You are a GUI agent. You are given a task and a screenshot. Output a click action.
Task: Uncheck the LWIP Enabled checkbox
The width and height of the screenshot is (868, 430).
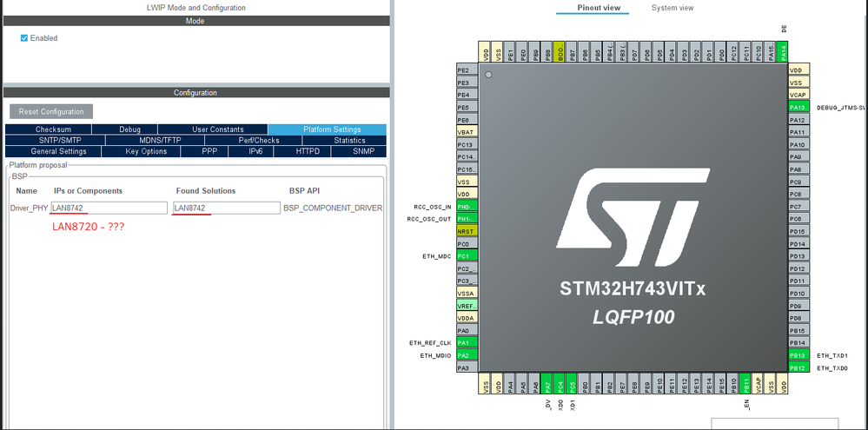pyautogui.click(x=24, y=38)
